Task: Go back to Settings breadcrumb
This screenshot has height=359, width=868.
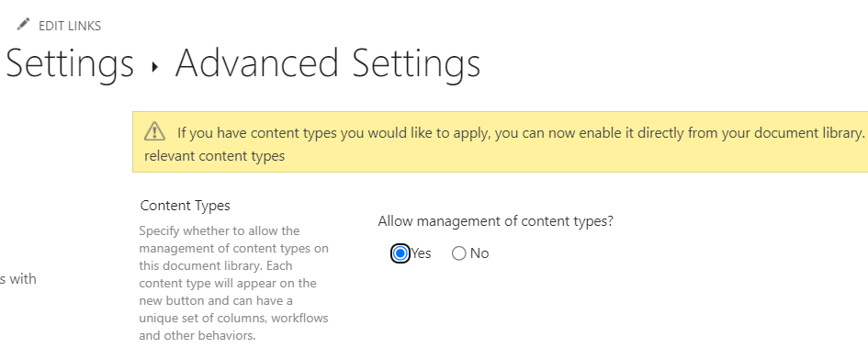Action: (x=70, y=64)
